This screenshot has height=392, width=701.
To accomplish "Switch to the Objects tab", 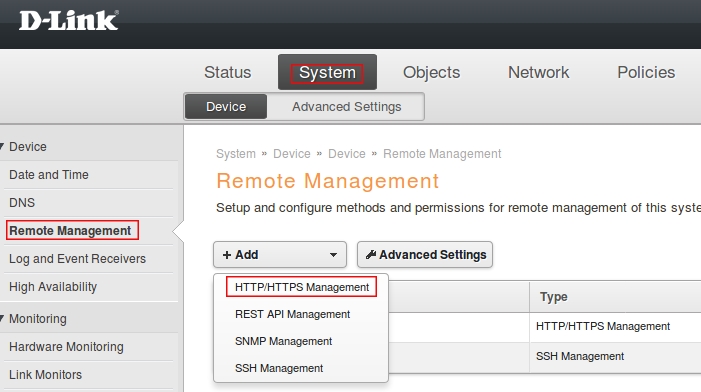I will pyautogui.click(x=431, y=72).
